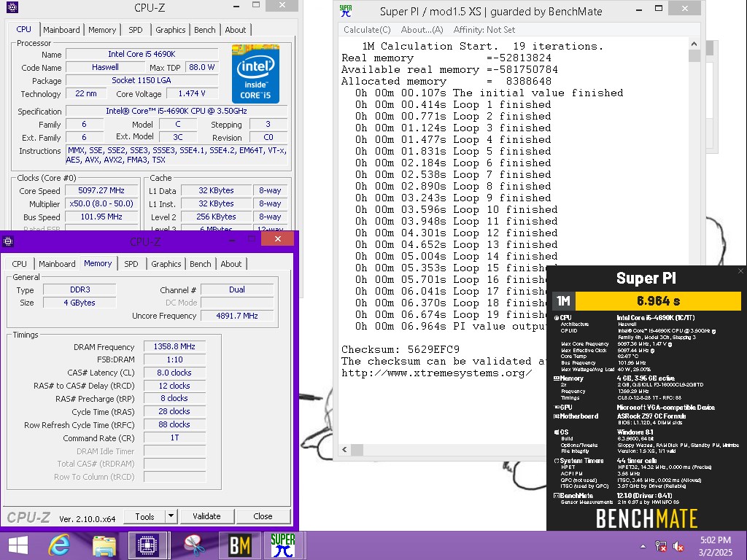The height and width of the screenshot is (560, 747).
Task: Select the Core Speed value 5097.27 MHz
Action: coord(101,190)
